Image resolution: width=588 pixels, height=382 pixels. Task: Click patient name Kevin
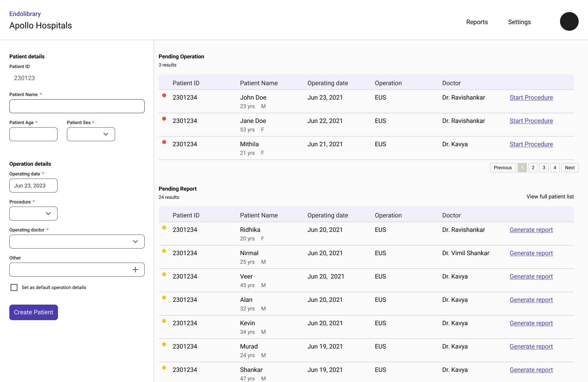tap(248, 323)
